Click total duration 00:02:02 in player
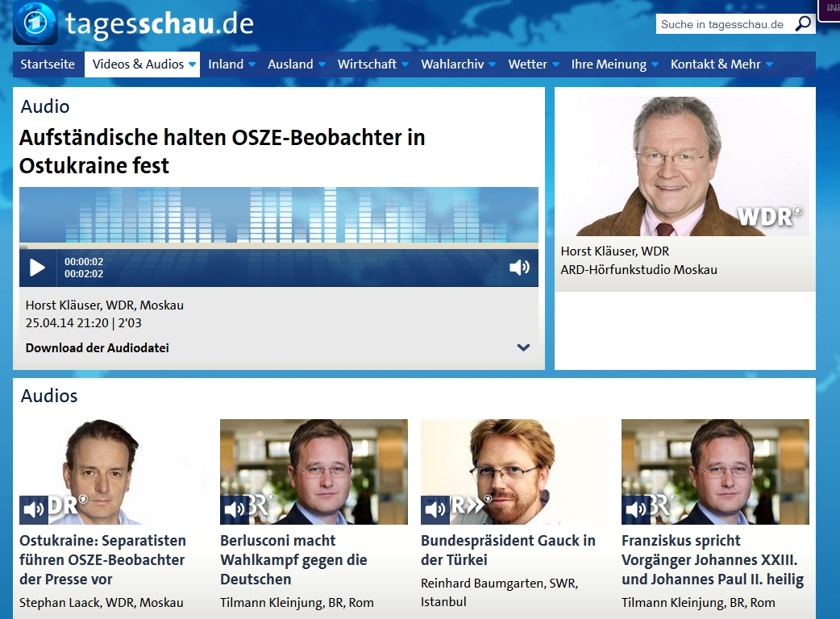The width and height of the screenshot is (840, 619). point(84,274)
